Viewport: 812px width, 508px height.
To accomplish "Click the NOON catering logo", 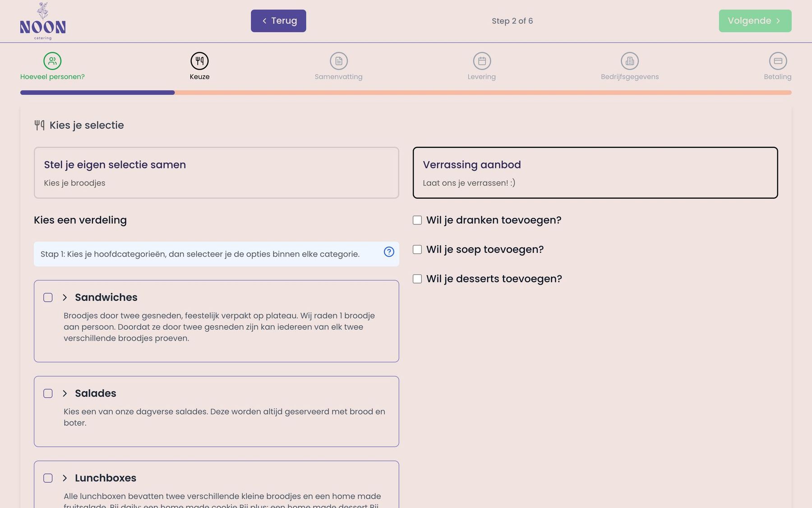I will point(43,21).
